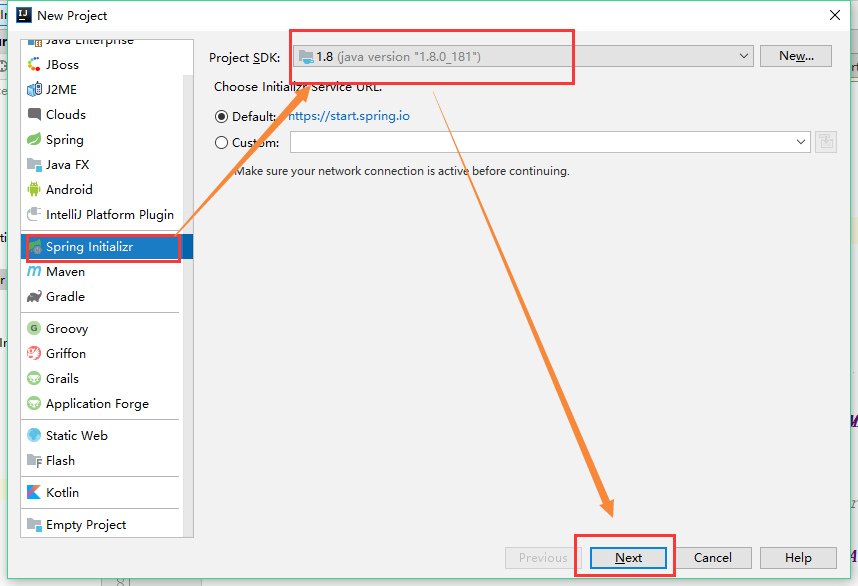Click the Kotlin K icon
Screen dimensions: 858x586
pyautogui.click(x=34, y=492)
